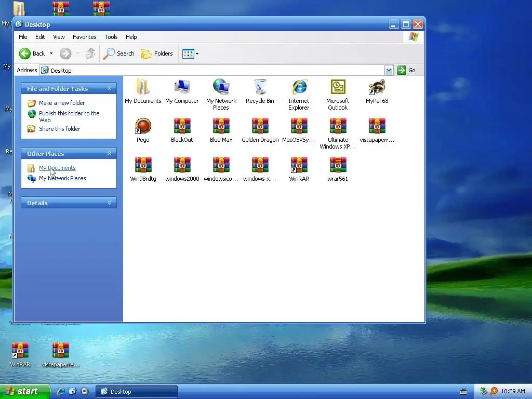Click the Desktop taskbar button
The image size is (532, 399).
(x=137, y=392)
